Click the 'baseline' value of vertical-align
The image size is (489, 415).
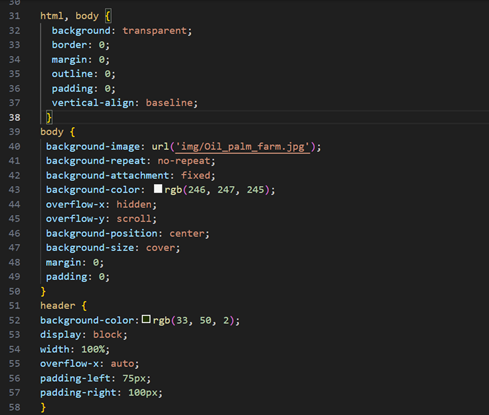[169, 103]
